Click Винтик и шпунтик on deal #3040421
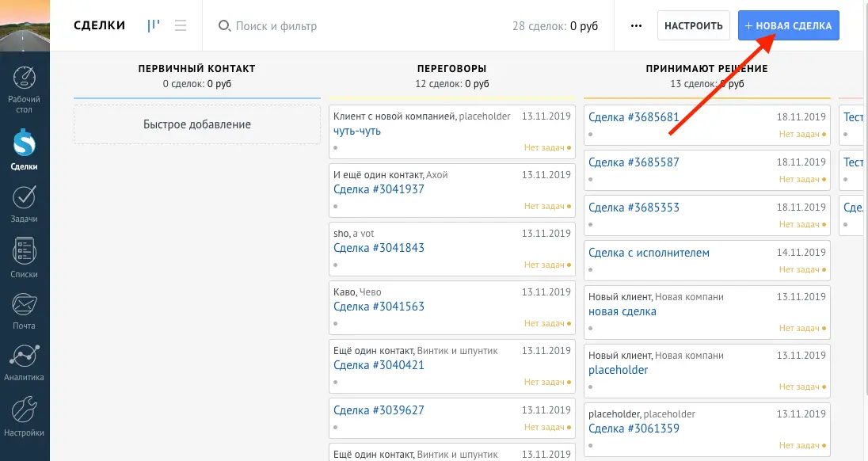868x461 pixels. pos(457,351)
